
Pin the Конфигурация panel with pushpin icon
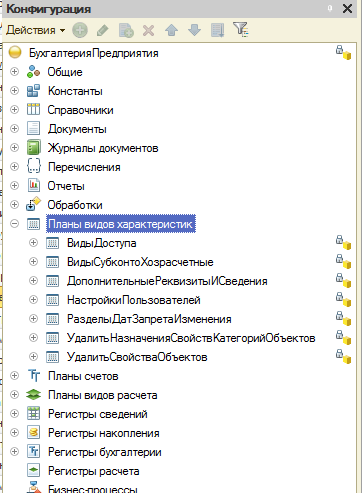pyautogui.click(x=330, y=8)
